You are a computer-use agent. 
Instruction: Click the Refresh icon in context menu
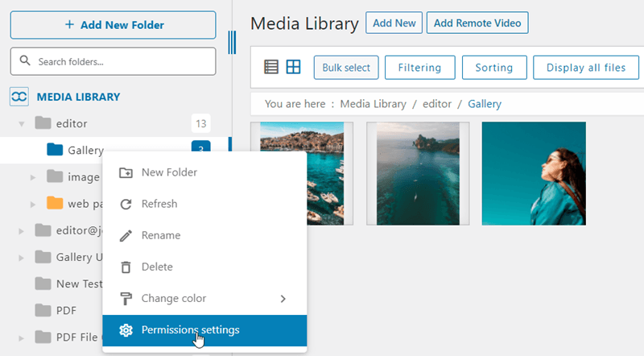click(126, 204)
